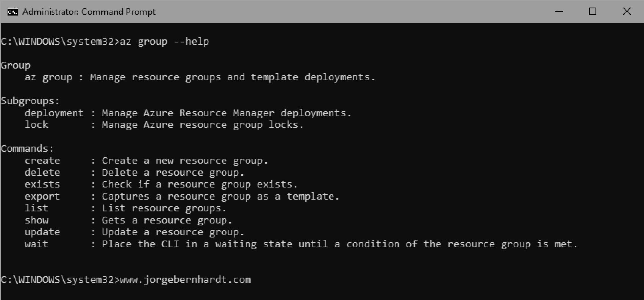This screenshot has width=644, height=300.
Task: Click the 'delete' command name
Action: pos(42,173)
